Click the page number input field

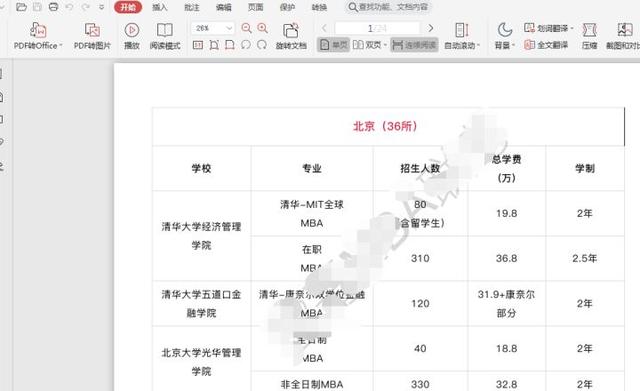point(377,28)
